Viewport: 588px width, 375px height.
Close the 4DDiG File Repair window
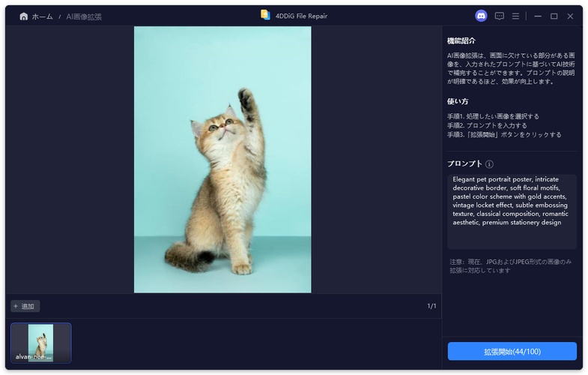pos(570,16)
